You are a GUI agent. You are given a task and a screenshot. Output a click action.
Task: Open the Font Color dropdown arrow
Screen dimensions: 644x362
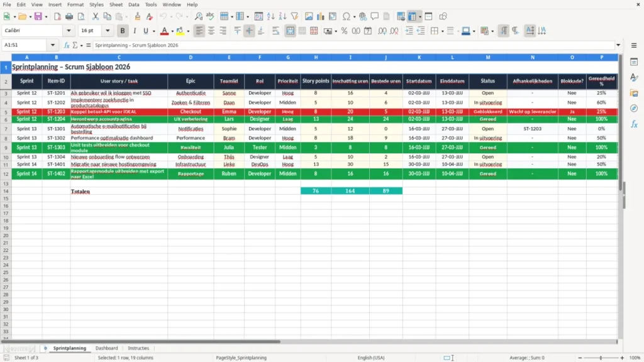click(x=172, y=31)
